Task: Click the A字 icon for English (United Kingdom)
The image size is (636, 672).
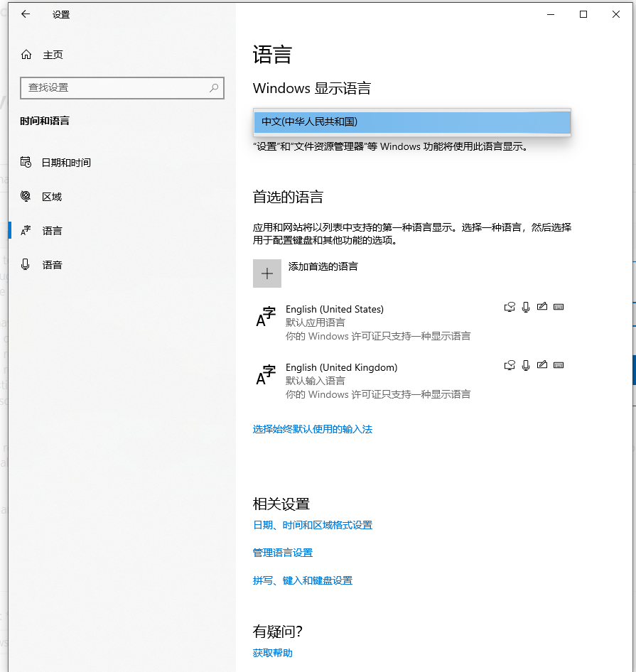Action: (x=266, y=375)
